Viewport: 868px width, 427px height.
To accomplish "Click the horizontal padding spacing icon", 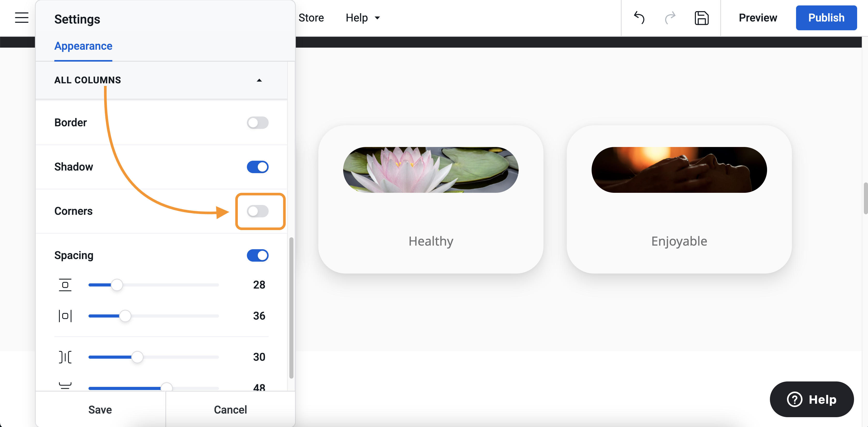I will (x=65, y=316).
